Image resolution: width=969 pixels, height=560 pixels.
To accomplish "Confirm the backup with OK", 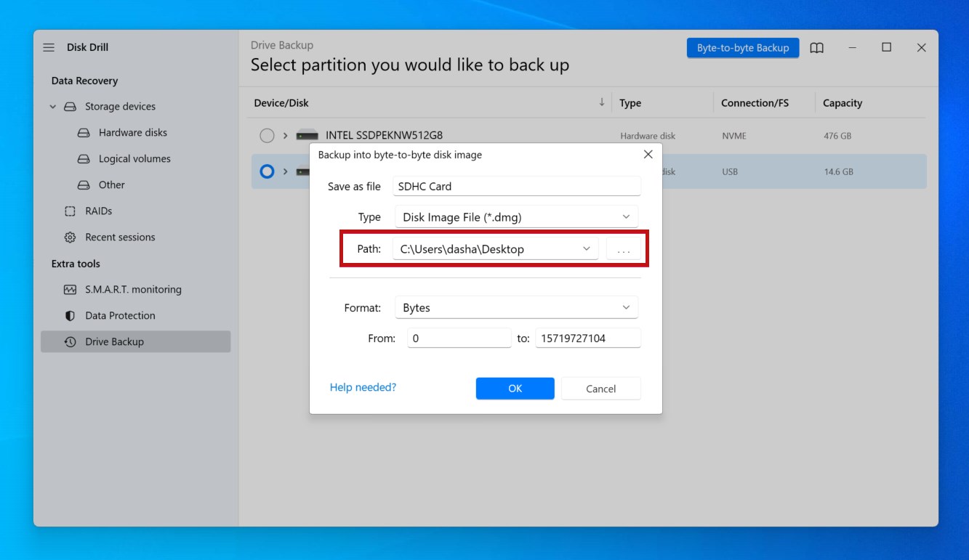I will 515,389.
